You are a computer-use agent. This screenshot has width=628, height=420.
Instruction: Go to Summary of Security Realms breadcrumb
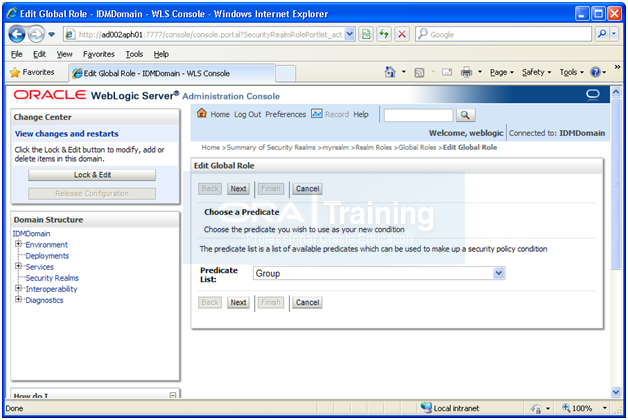[271, 147]
